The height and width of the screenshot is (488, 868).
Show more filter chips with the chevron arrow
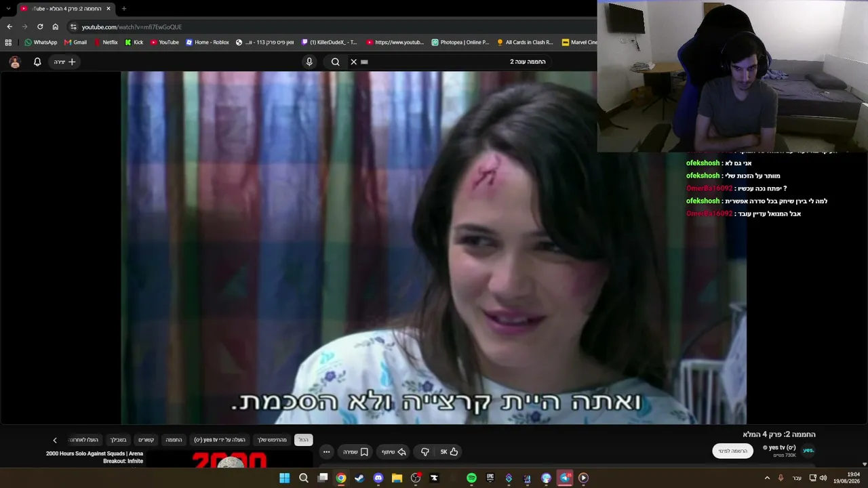(x=55, y=440)
